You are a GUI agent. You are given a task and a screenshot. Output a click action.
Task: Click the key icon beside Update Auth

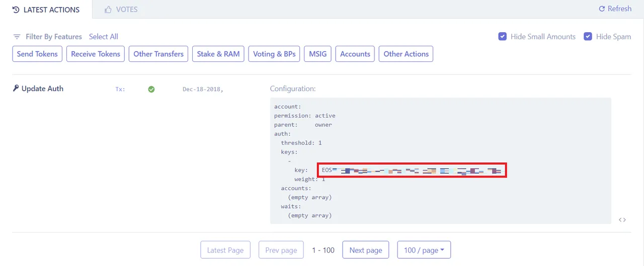16,88
